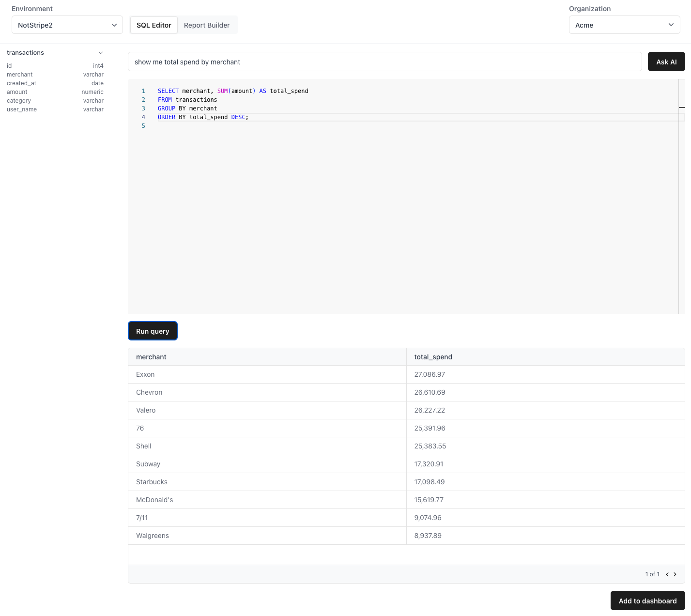Screen dimensions: 691x616
Task: Select the McDonald's merchant cell
Action: 267,500
